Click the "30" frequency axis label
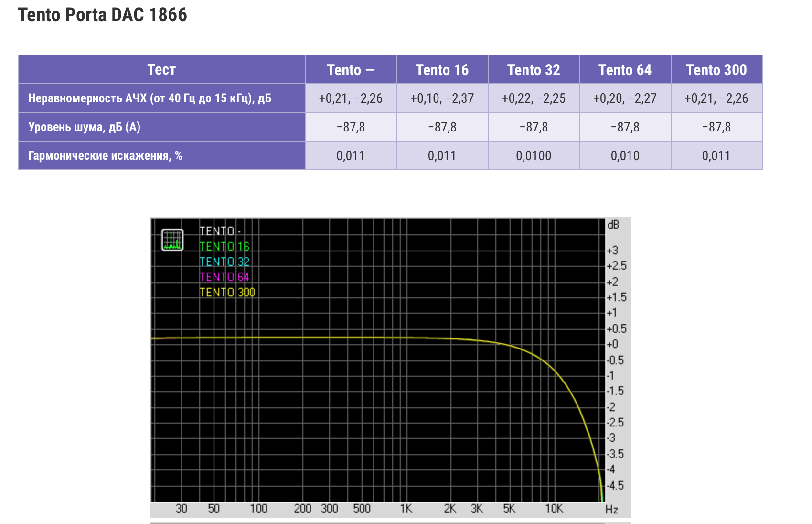The image size is (812, 524). tap(182, 509)
